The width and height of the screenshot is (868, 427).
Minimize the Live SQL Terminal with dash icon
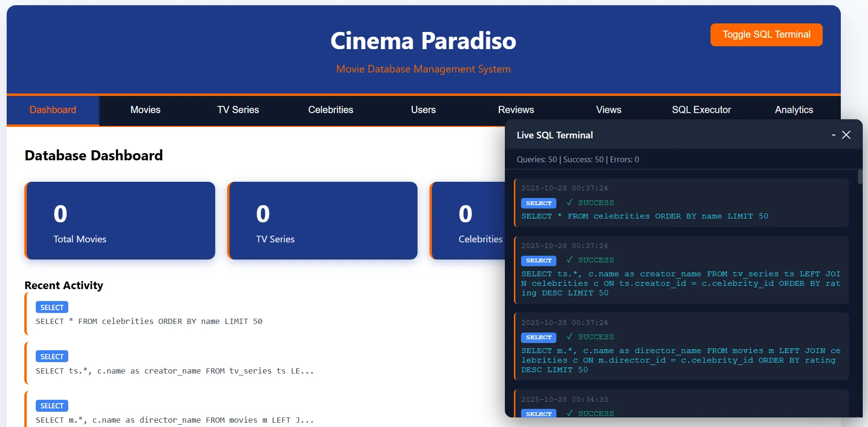pos(833,135)
